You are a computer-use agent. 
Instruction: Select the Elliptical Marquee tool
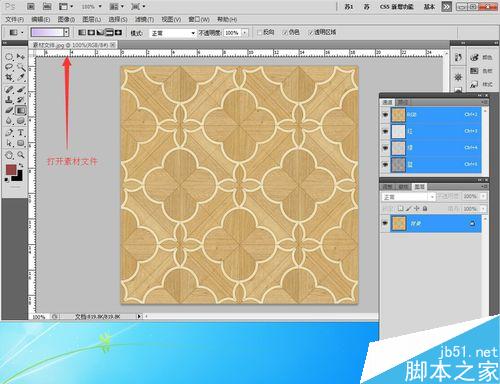[9, 57]
